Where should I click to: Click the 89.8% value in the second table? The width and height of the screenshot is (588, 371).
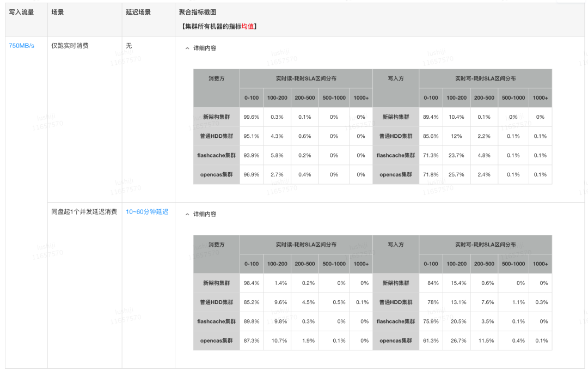click(251, 321)
